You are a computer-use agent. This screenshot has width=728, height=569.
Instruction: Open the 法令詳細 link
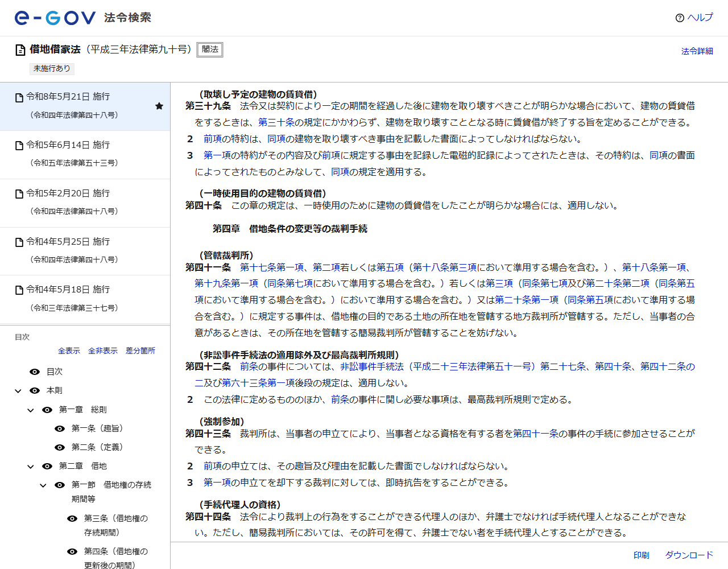(x=697, y=51)
